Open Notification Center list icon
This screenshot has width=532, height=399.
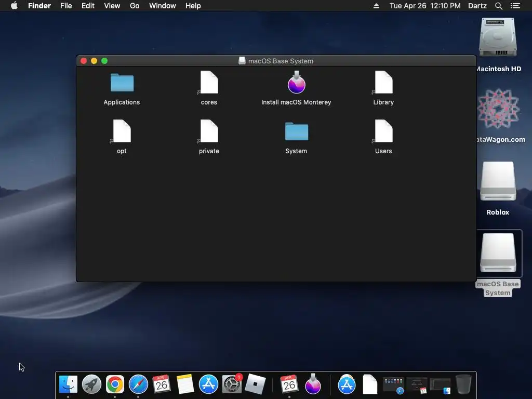(x=515, y=6)
